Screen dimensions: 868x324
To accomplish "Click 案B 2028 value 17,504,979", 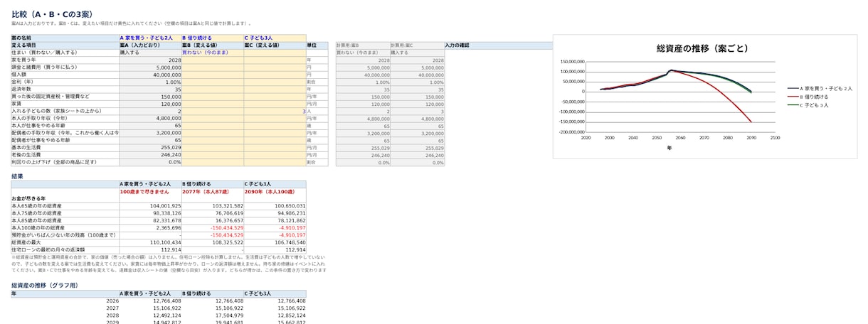I will [213, 315].
